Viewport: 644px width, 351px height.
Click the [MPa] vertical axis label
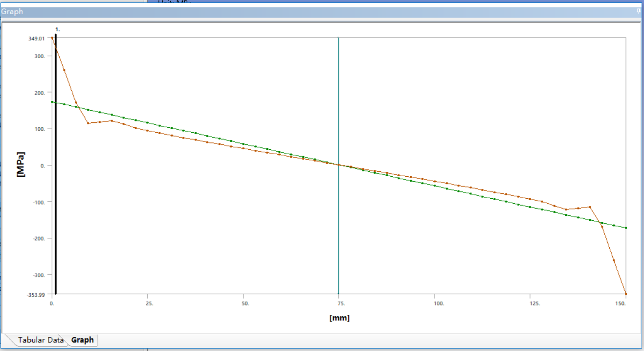click(x=21, y=164)
